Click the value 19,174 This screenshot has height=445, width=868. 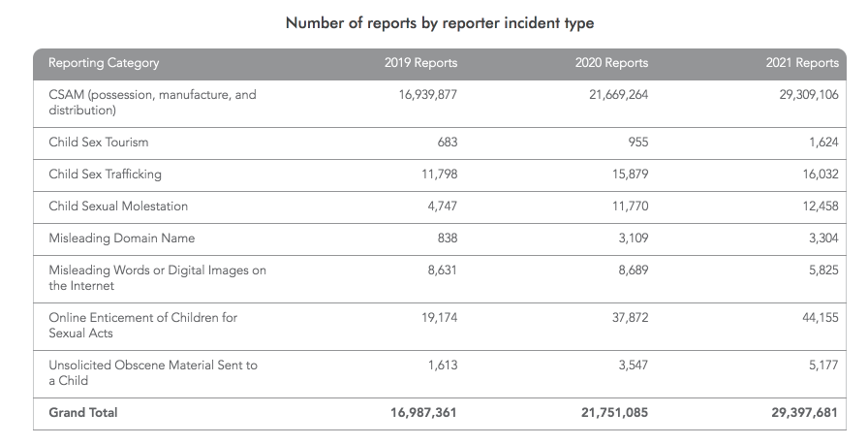tap(440, 318)
